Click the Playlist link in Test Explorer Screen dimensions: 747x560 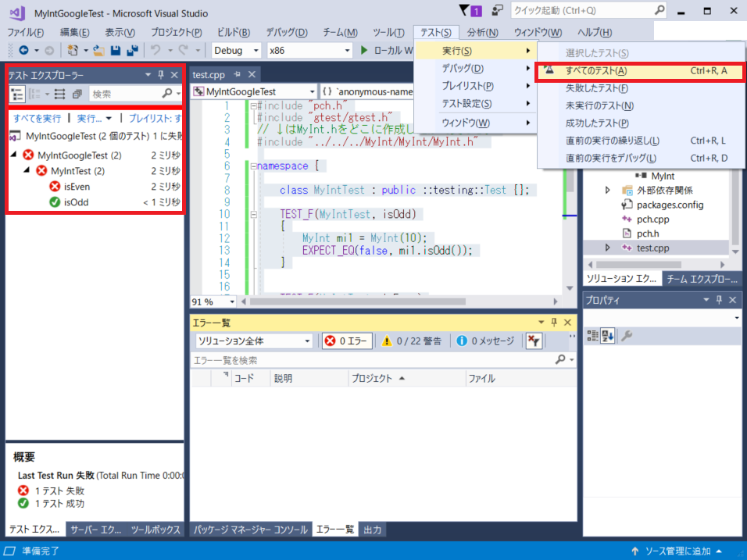(x=155, y=119)
